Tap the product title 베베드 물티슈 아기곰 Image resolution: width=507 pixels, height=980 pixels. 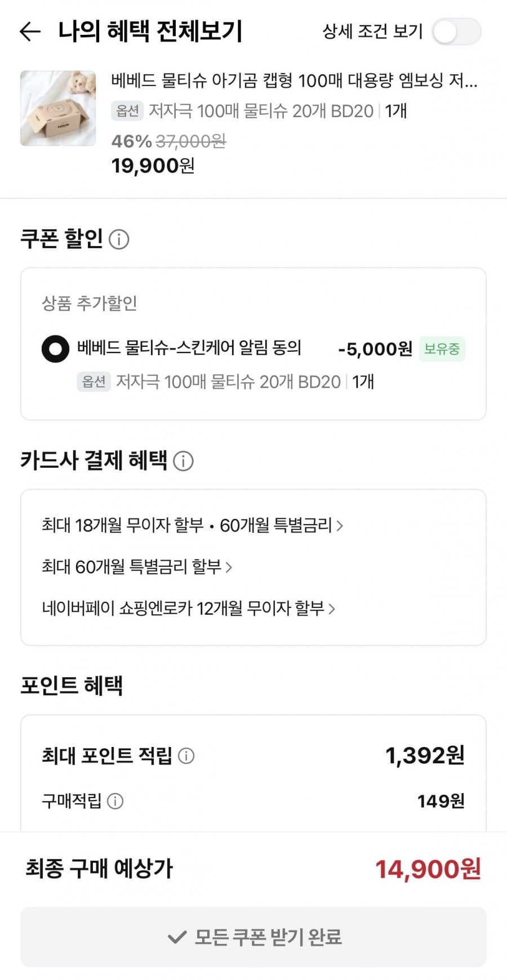(293, 81)
